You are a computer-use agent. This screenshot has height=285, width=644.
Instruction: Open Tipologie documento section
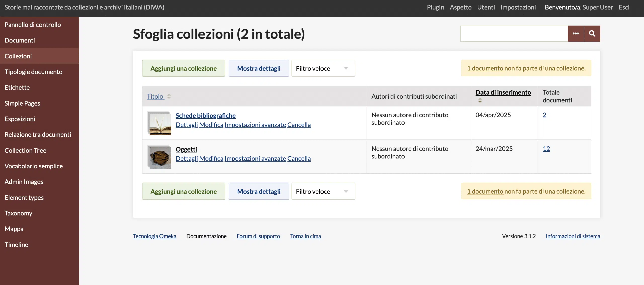39,72
